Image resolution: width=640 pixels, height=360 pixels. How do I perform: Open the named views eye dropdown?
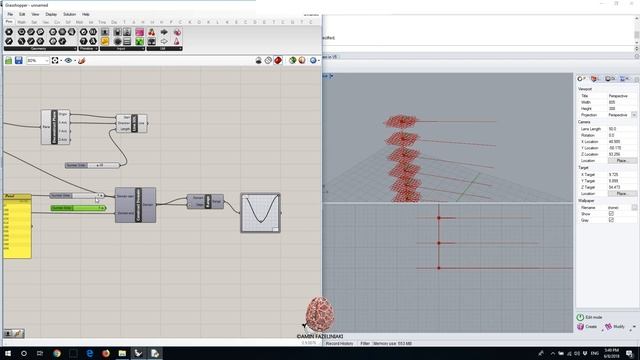pos(75,61)
